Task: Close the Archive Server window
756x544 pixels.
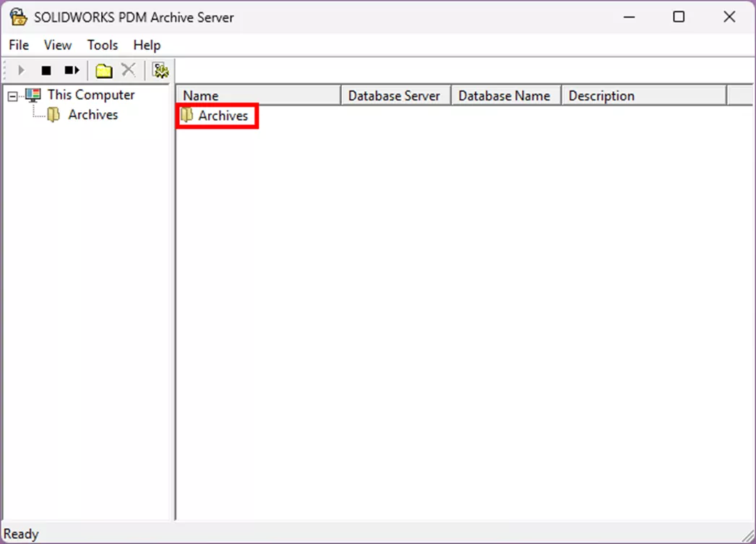Action: pyautogui.click(x=729, y=17)
